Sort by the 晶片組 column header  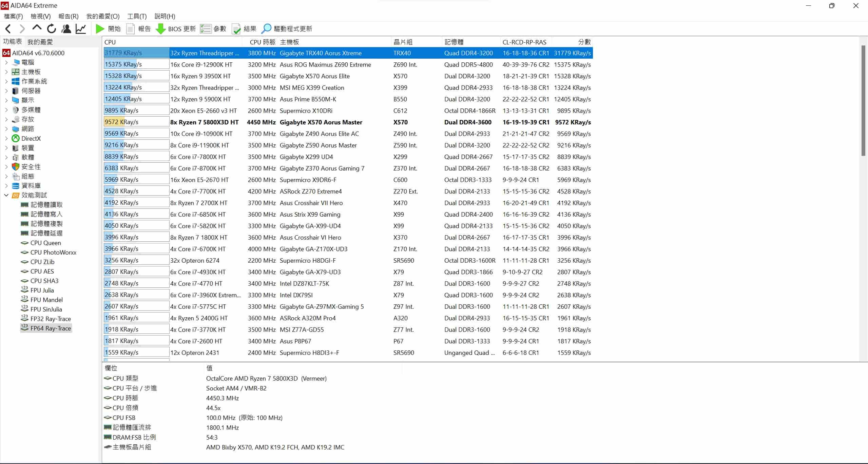(x=417, y=42)
